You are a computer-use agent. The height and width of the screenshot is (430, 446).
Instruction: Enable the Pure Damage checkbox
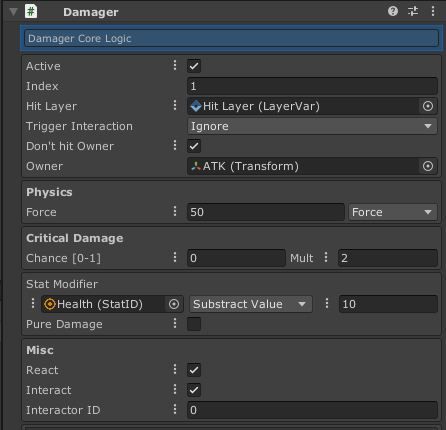click(x=194, y=324)
